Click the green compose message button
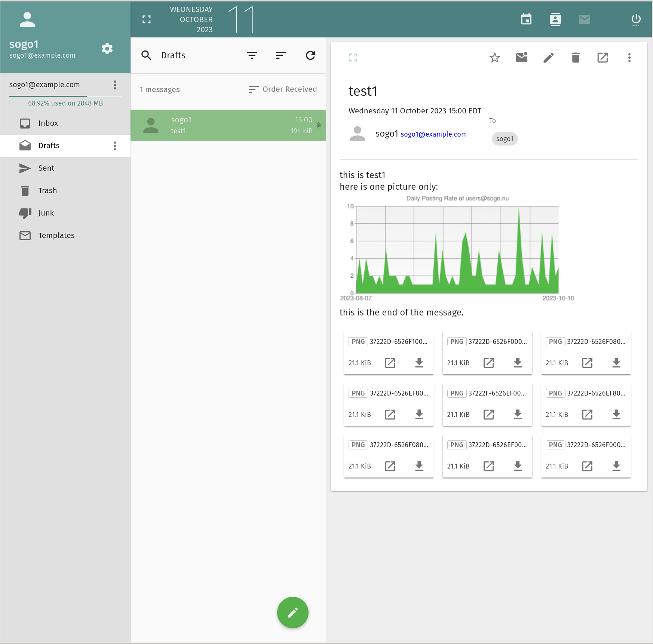The image size is (653, 644). click(292, 613)
